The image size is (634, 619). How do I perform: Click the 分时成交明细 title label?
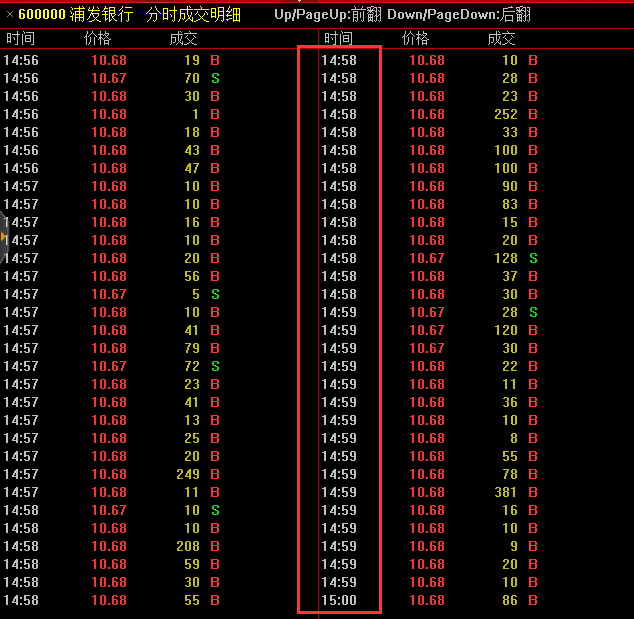click(x=193, y=15)
